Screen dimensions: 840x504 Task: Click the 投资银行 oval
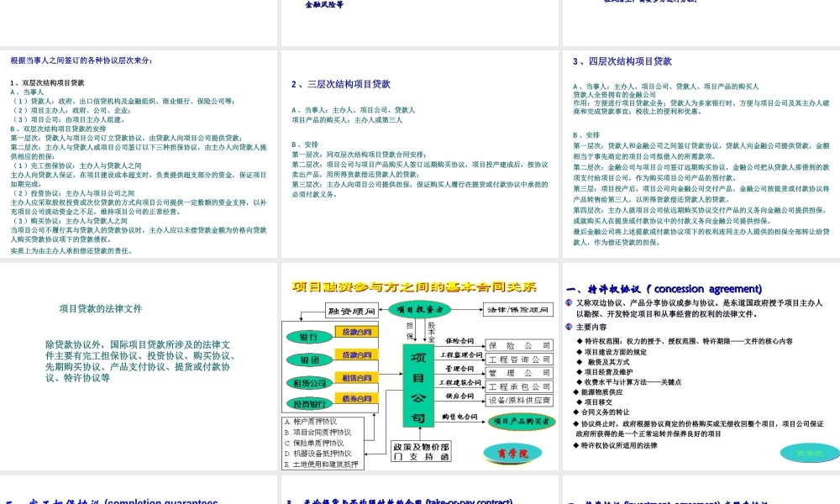[308, 402]
